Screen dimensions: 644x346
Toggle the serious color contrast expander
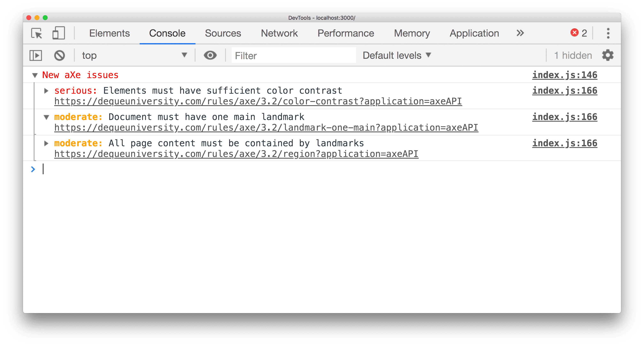click(x=46, y=90)
